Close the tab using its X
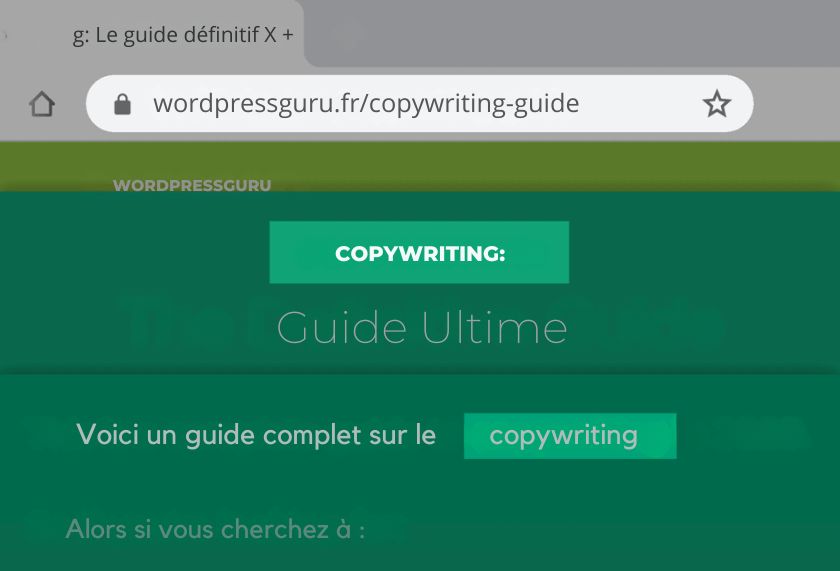The width and height of the screenshot is (840, 571). (x=270, y=35)
